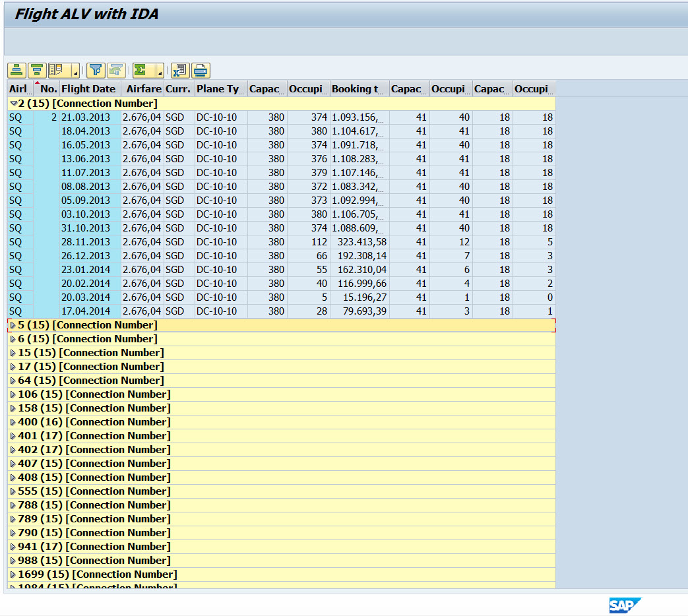
Task: Select the Plane Type column header
Action: pos(218,88)
